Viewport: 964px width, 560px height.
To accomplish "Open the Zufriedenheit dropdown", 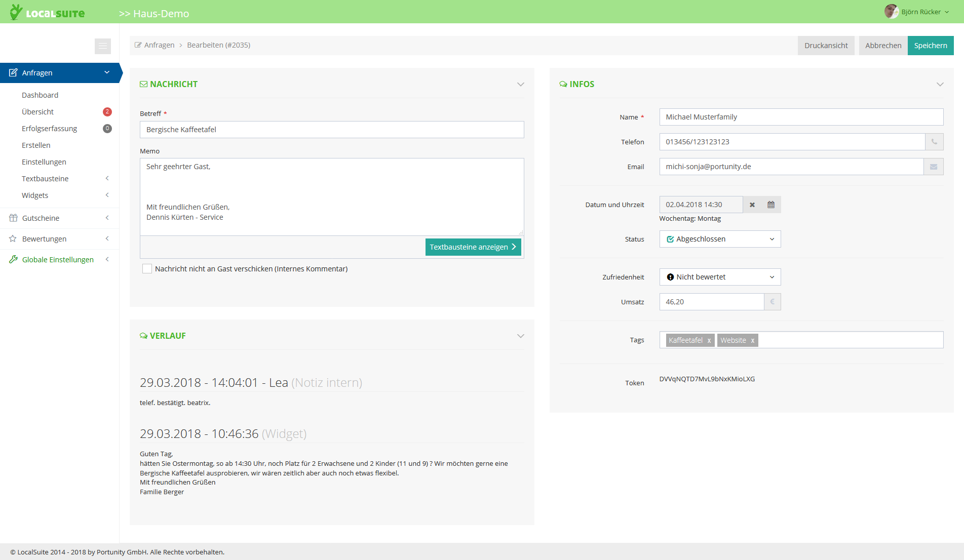I will pos(719,277).
